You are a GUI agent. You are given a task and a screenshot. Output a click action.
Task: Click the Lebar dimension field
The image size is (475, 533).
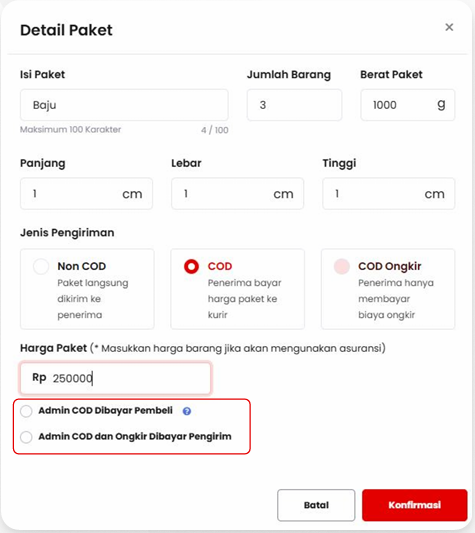[237, 194]
